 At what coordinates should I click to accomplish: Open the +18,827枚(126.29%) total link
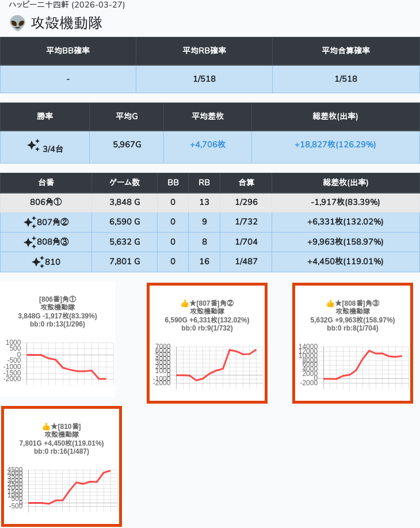pos(335,145)
